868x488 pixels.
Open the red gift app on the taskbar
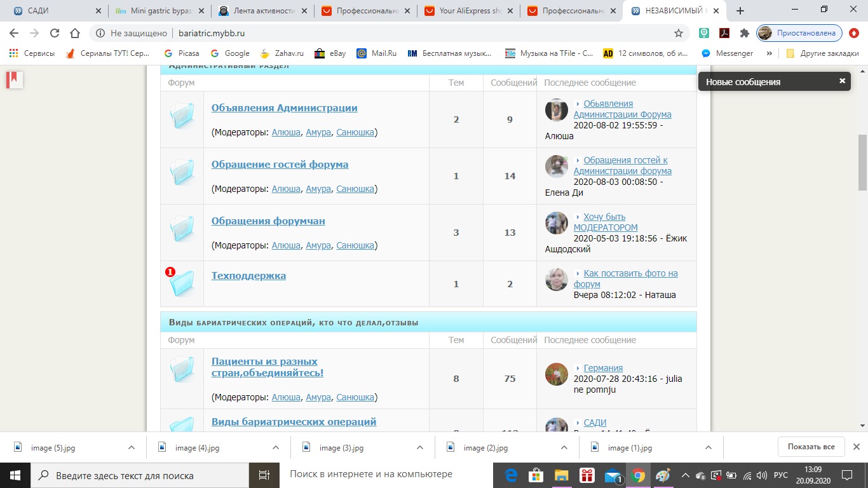pos(587,475)
